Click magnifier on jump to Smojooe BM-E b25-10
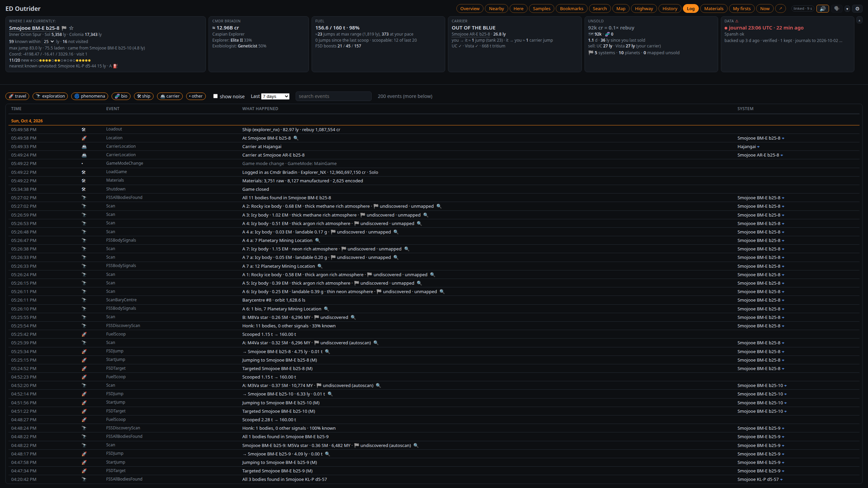 point(330,394)
